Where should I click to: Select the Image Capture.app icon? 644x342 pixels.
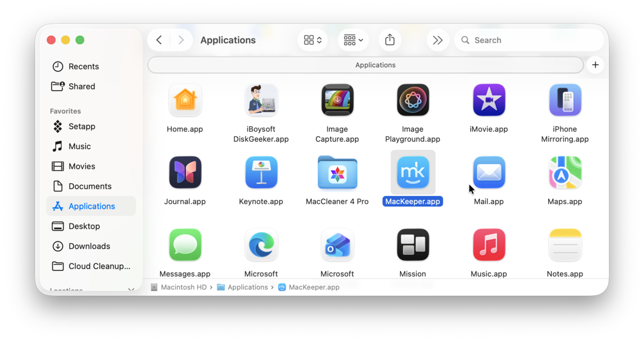[x=337, y=100]
